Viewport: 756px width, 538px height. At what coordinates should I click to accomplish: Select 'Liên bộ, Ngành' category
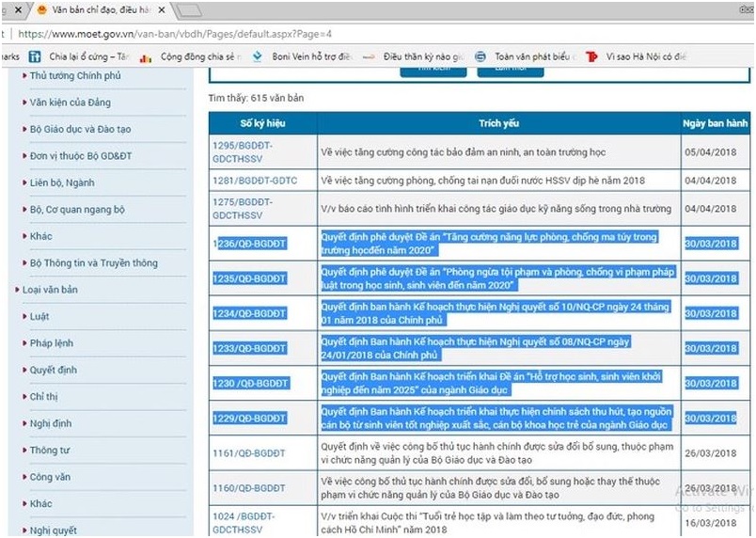(x=62, y=182)
